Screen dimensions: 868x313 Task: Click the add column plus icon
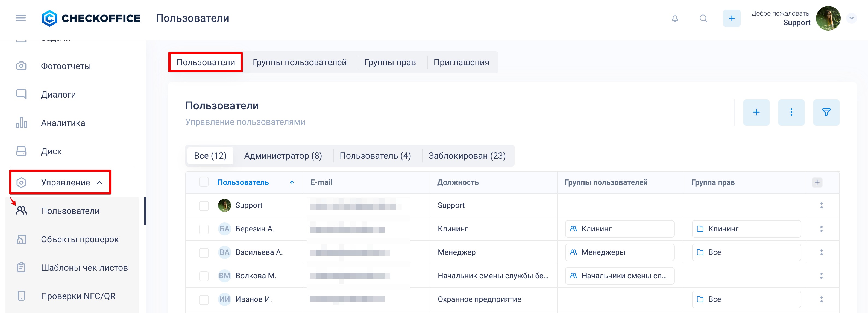click(817, 182)
